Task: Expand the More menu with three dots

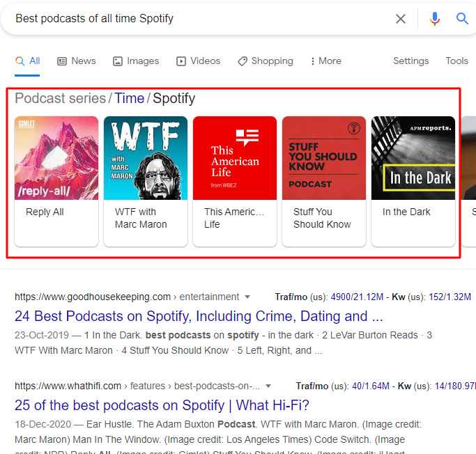Action: (325, 61)
